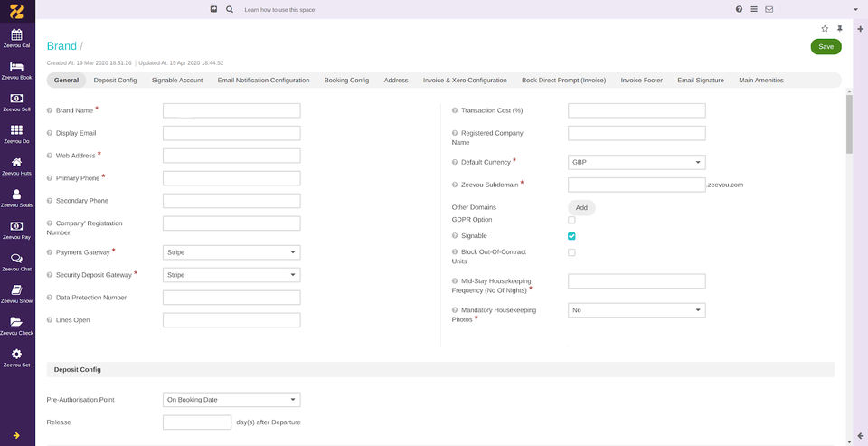Viewport: 868px width, 446px height.
Task: Open the hamburger list icon
Action: [754, 9]
